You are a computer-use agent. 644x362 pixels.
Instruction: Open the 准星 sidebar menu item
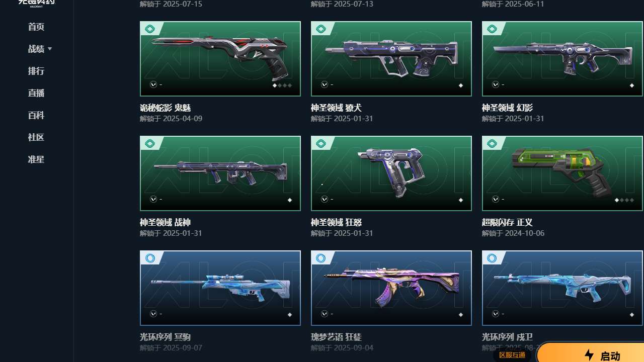36,159
